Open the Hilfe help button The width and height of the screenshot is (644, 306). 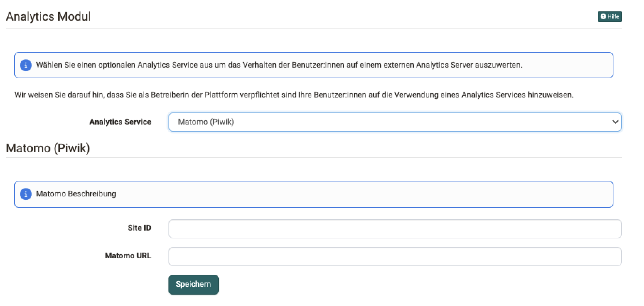coord(610,17)
